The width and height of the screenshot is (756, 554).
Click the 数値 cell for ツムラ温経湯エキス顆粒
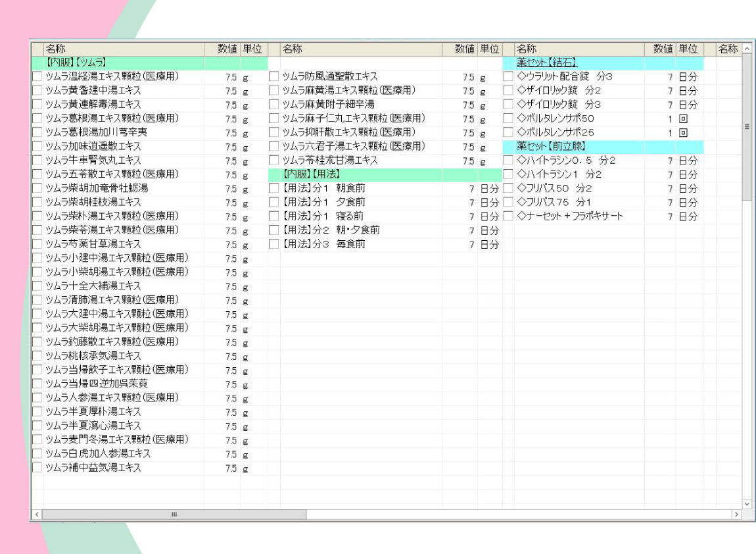222,77
